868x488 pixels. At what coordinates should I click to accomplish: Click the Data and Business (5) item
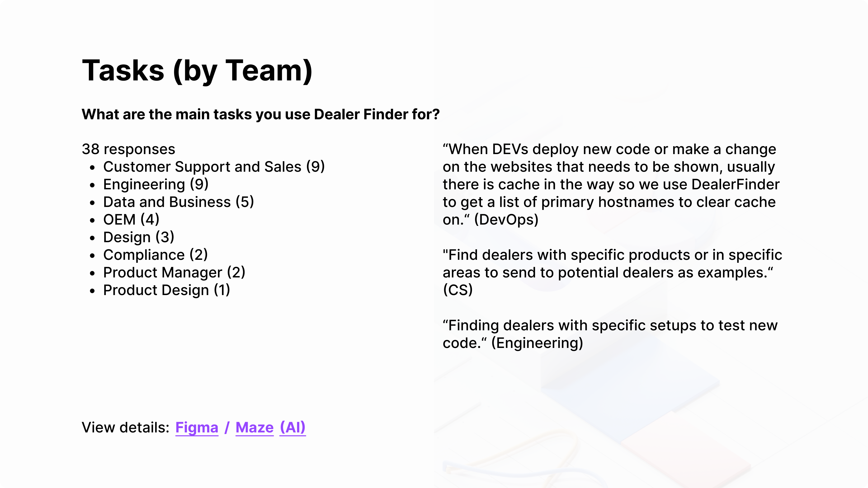click(x=178, y=202)
